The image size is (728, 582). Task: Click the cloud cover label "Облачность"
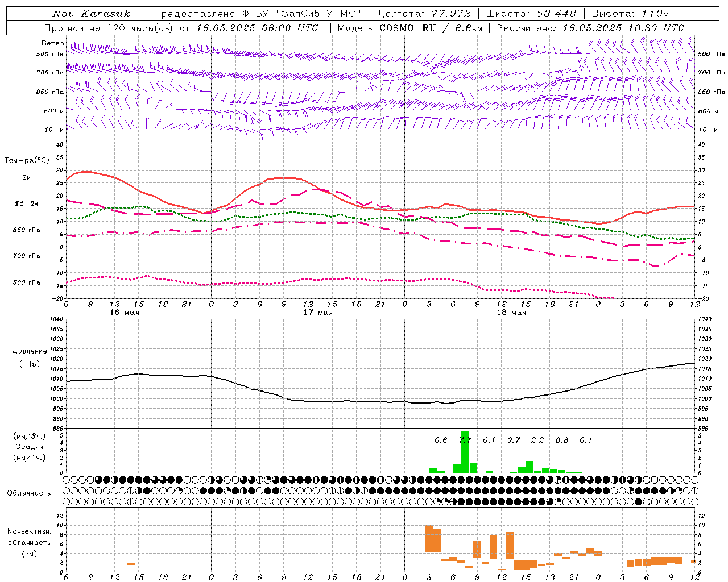click(29, 493)
